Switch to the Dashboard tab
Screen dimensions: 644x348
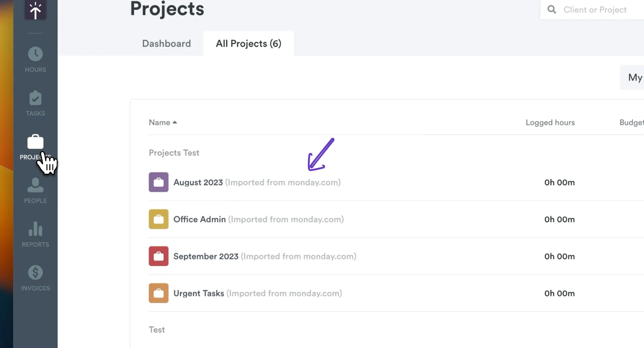click(x=166, y=44)
